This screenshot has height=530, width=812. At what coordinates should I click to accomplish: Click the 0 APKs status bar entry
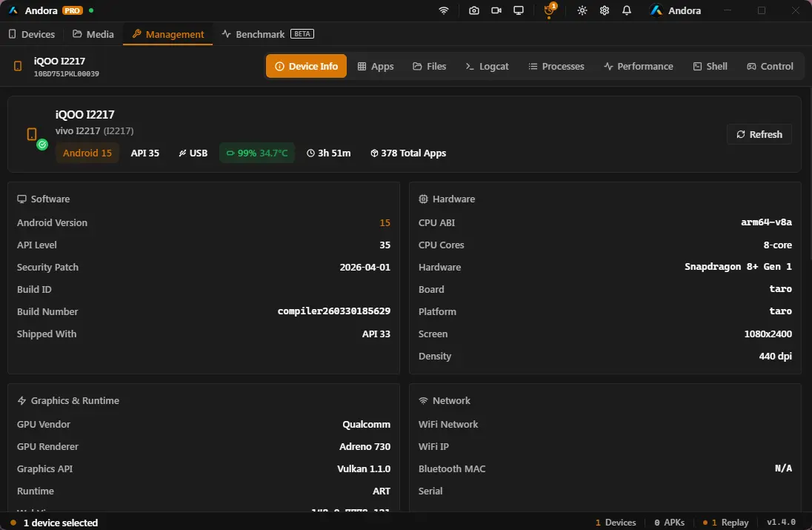[x=670, y=523]
